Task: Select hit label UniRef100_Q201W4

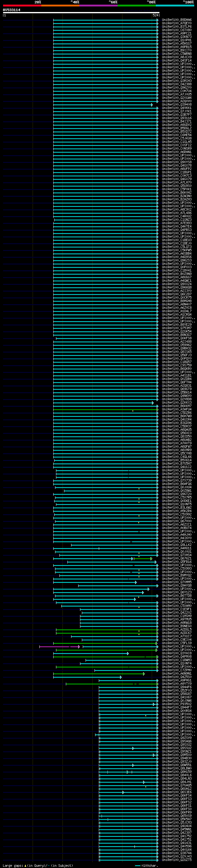Action: [177, 98]
